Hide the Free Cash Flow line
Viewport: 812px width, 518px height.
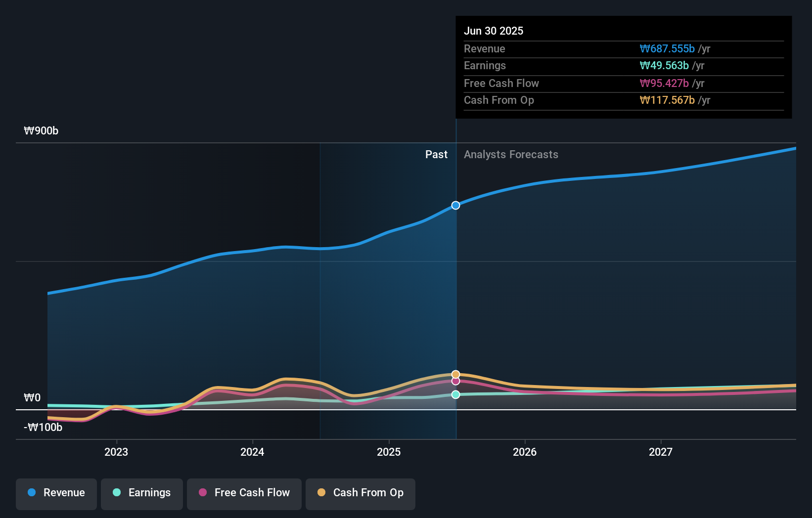click(244, 493)
